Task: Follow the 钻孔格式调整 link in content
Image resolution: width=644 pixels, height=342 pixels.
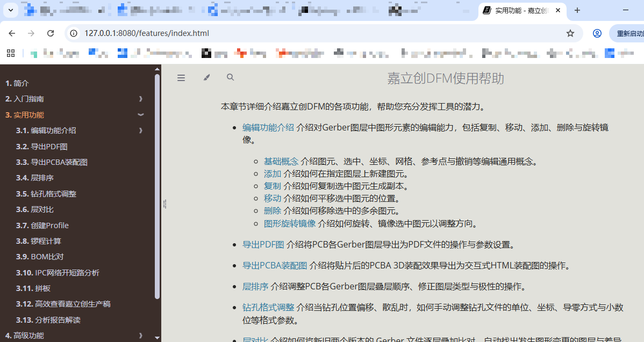Action: [268, 308]
